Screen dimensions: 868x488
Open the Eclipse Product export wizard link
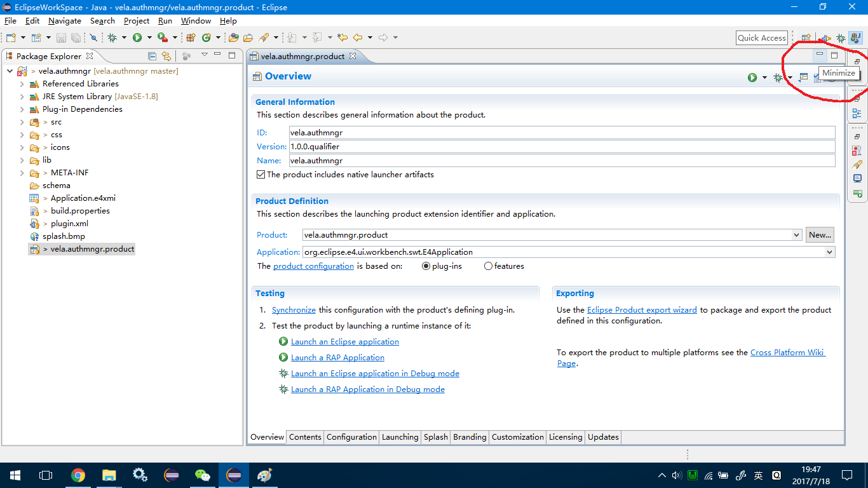pos(642,310)
